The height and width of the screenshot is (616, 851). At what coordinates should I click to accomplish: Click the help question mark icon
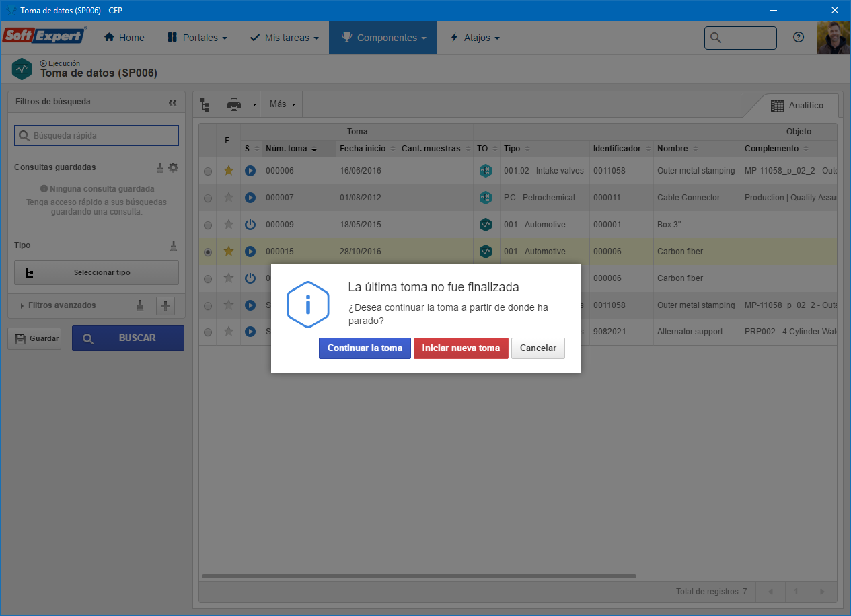click(x=799, y=38)
